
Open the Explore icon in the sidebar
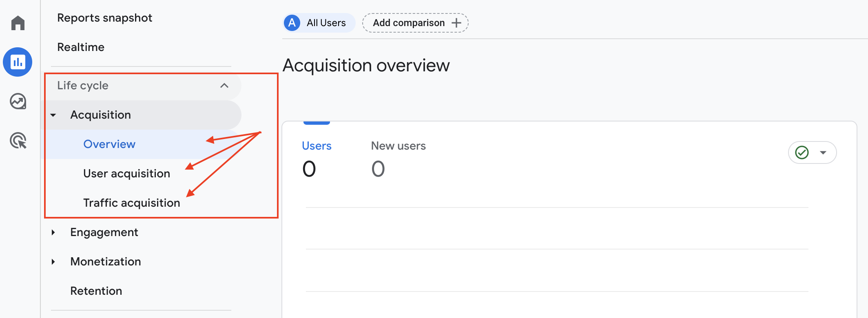18,101
